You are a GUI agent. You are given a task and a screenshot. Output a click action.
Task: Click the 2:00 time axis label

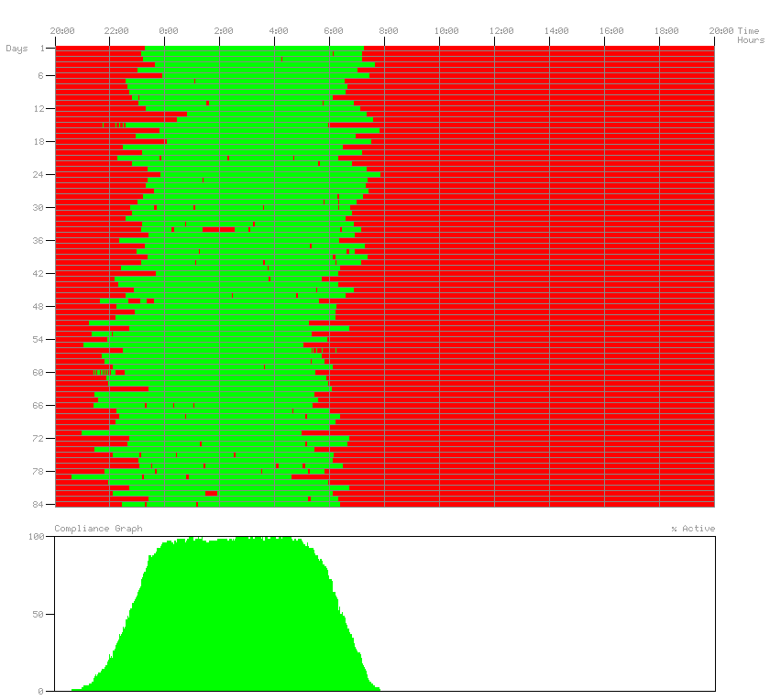pos(224,31)
